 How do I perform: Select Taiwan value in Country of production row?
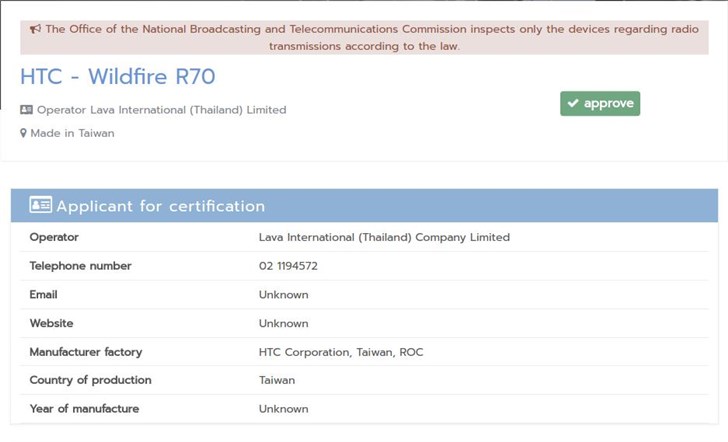277,380
